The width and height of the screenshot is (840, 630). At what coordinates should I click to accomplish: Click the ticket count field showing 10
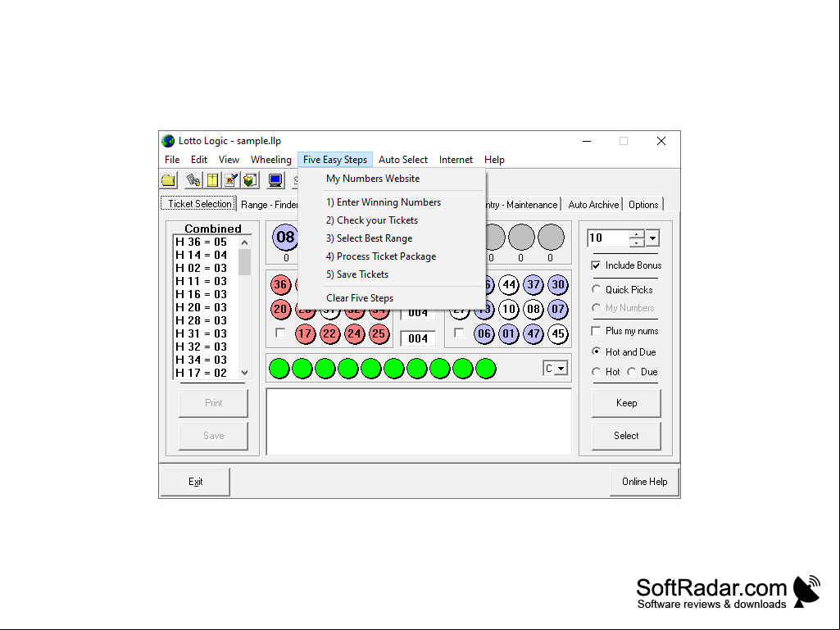609,238
